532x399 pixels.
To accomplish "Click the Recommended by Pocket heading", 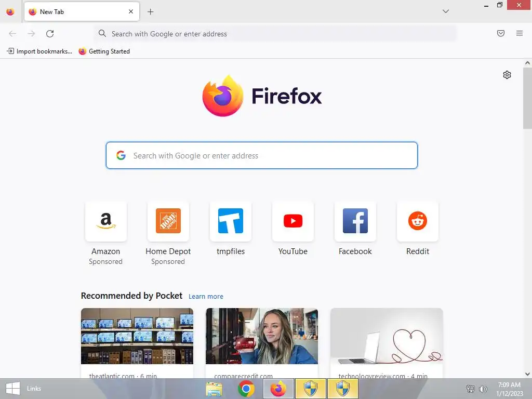I will [131, 296].
